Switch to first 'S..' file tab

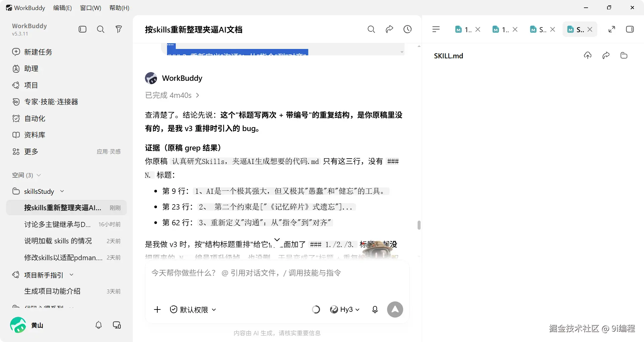click(538, 30)
